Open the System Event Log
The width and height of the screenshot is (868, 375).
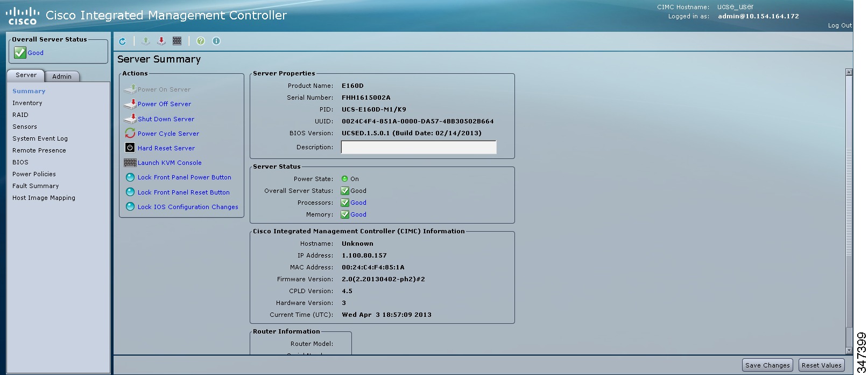(x=40, y=138)
